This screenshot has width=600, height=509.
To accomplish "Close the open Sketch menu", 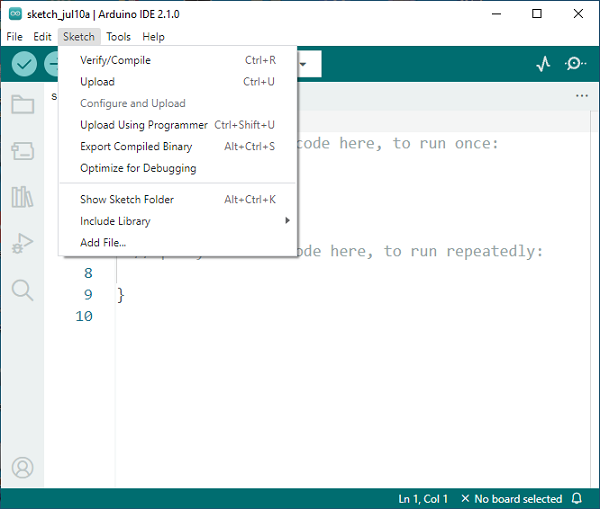I will click(x=79, y=37).
